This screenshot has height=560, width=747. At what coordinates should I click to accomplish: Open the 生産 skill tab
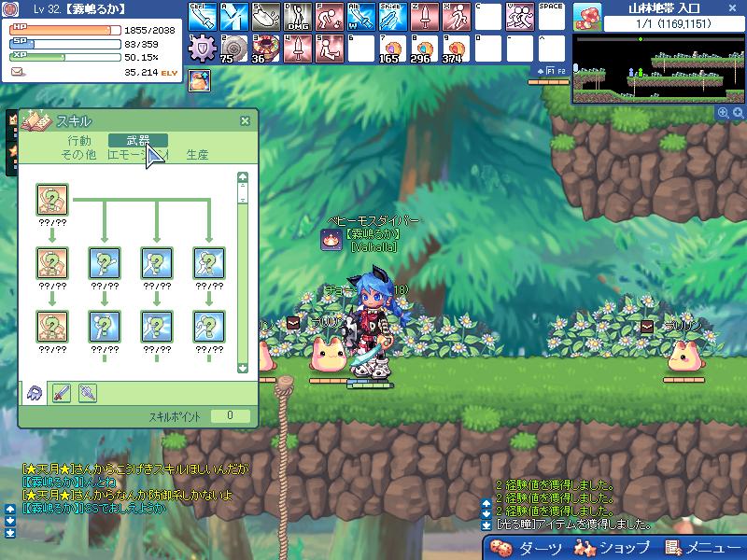click(x=197, y=154)
